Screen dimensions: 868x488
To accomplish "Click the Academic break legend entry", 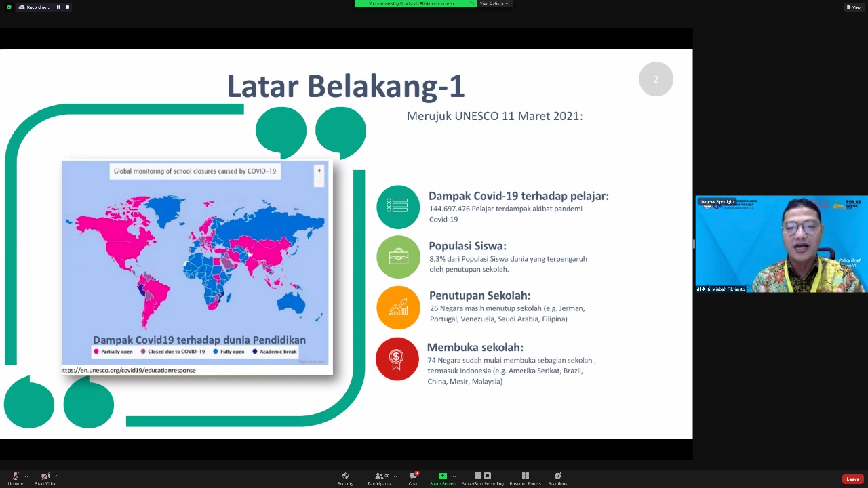I will [275, 352].
